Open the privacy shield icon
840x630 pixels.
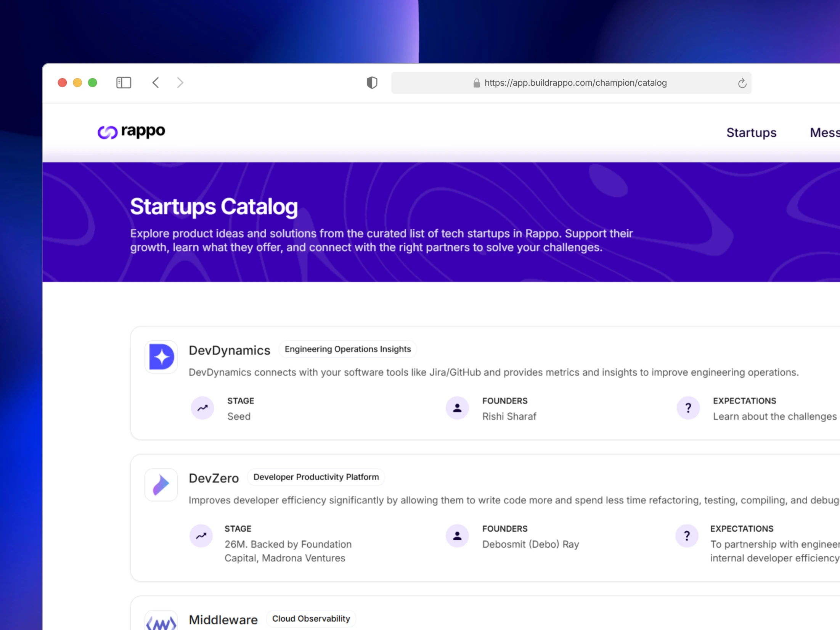[372, 83]
